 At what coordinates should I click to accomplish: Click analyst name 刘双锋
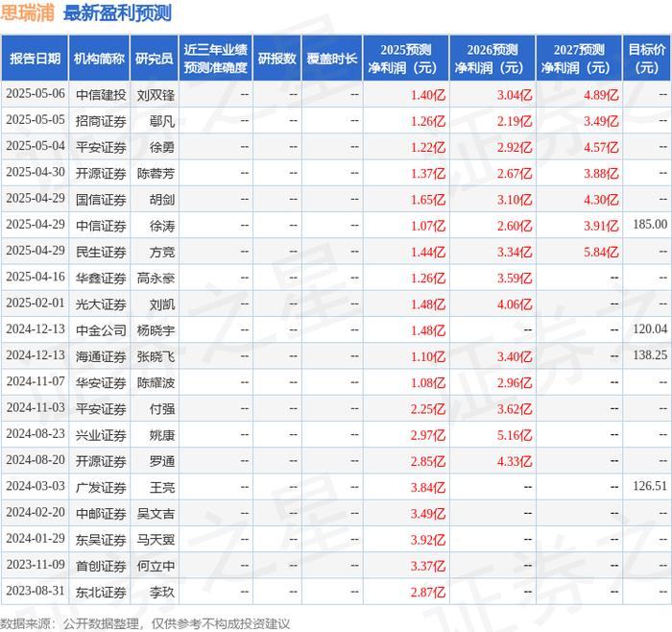pyautogui.click(x=156, y=95)
